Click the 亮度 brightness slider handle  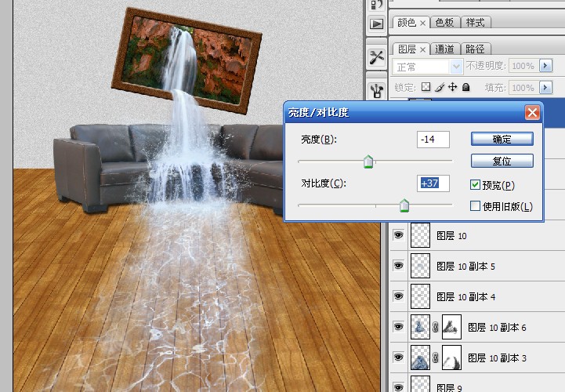tap(368, 162)
